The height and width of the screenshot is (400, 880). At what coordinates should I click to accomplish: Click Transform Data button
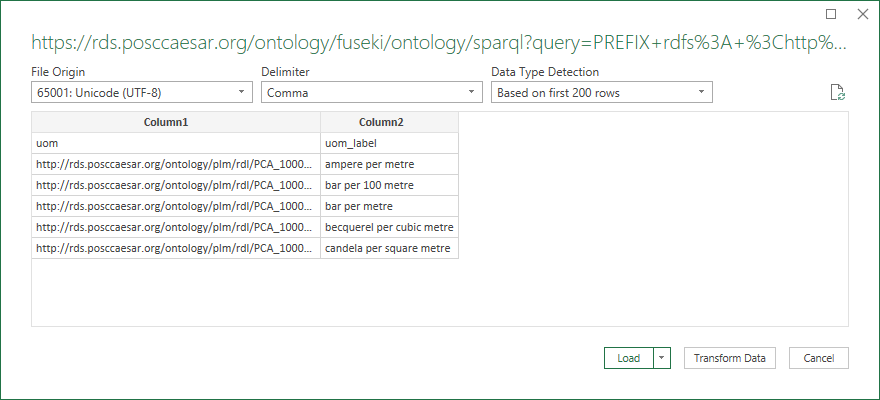(x=730, y=358)
